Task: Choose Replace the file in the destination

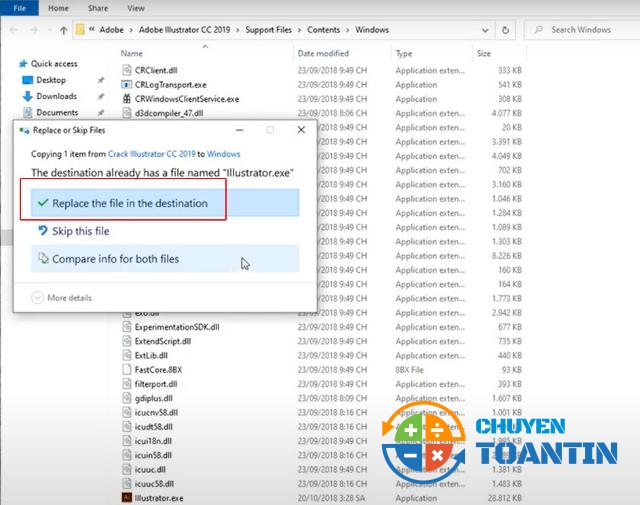Action: coord(165,203)
